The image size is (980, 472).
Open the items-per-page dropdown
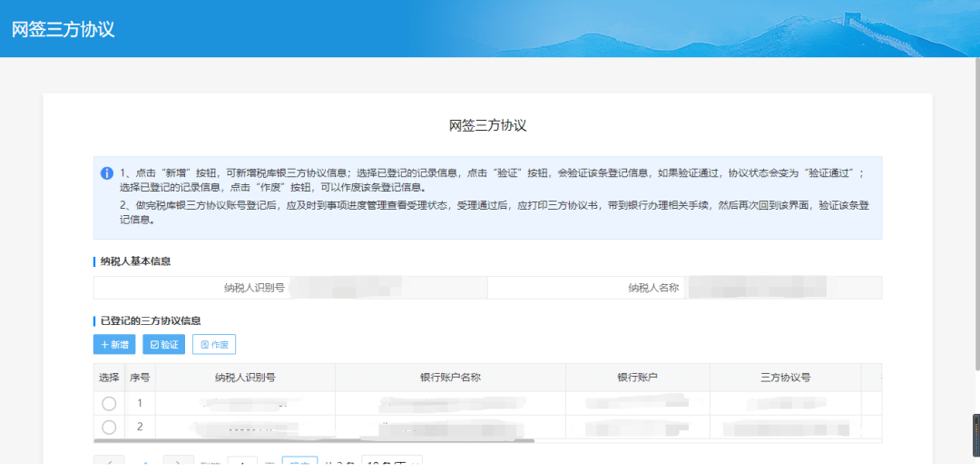[391, 464]
